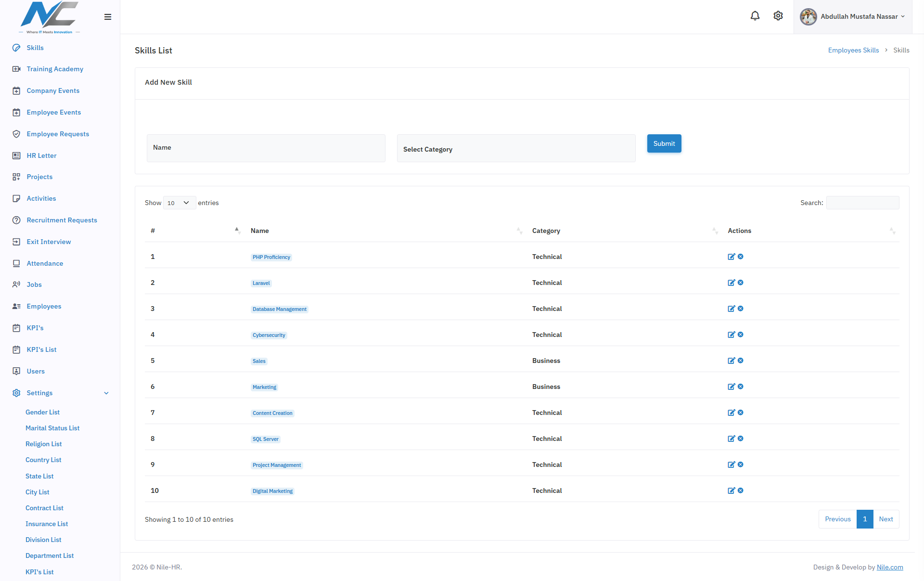The width and height of the screenshot is (924, 581).
Task: Open the notifications bell
Action: [x=755, y=16]
